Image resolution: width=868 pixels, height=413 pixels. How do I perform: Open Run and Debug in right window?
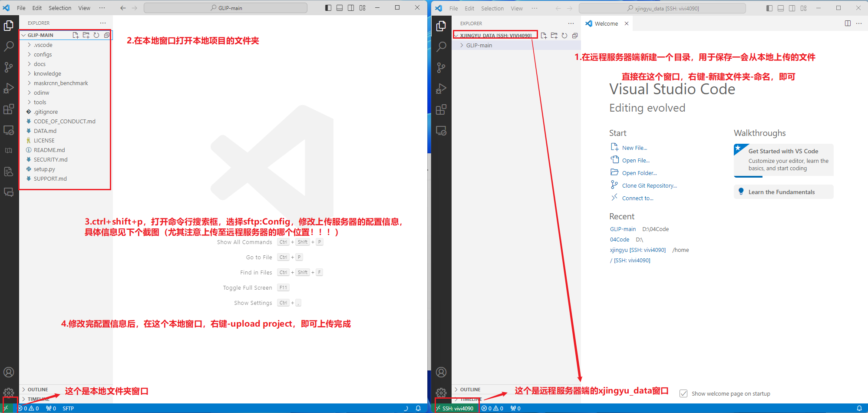[x=441, y=89]
